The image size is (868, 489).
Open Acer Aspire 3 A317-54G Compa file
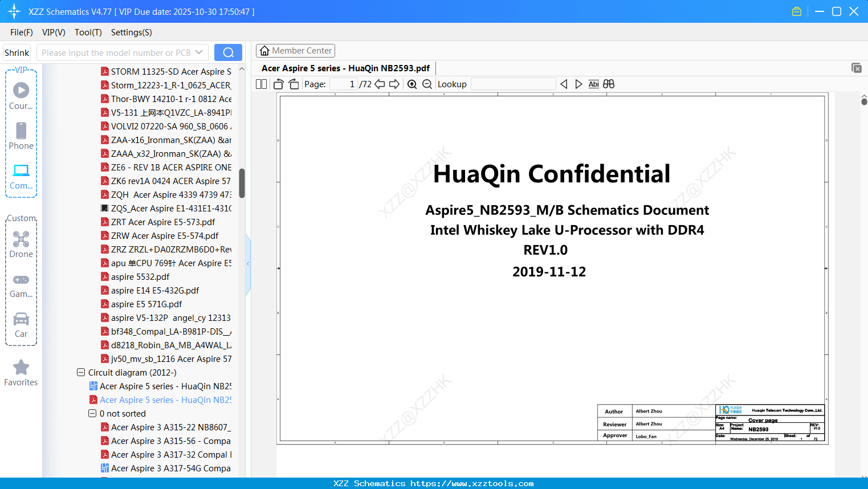166,468
